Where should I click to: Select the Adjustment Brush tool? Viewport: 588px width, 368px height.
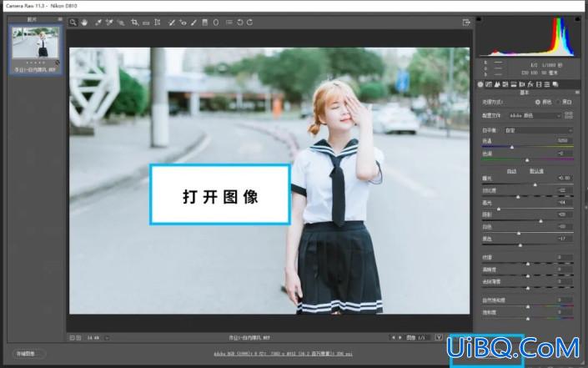[x=193, y=23]
